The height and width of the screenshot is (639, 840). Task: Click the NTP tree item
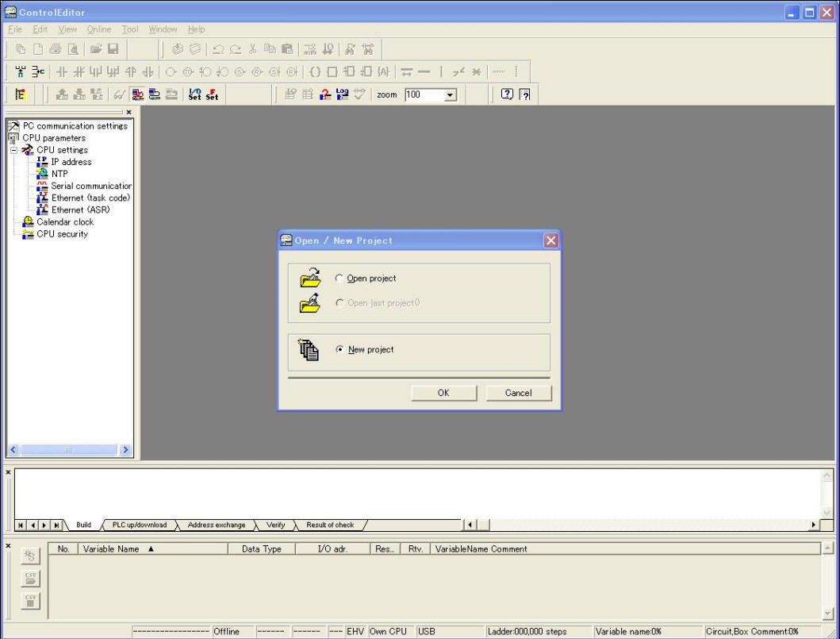coord(59,174)
